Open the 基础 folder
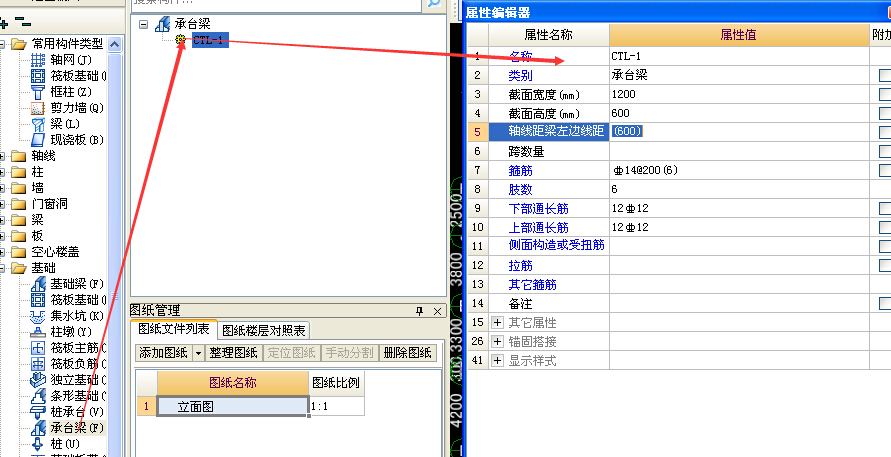This screenshot has height=457, width=891. (x=19, y=267)
